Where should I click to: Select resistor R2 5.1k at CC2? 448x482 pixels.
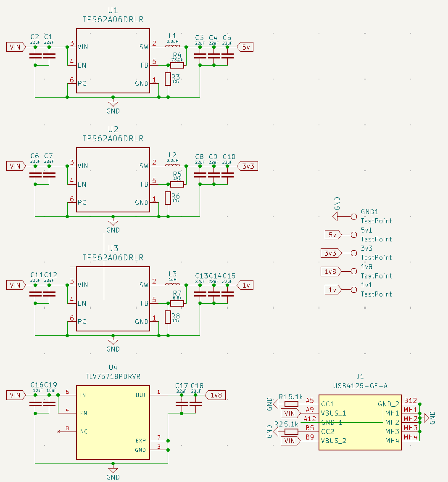pyautogui.click(x=291, y=432)
